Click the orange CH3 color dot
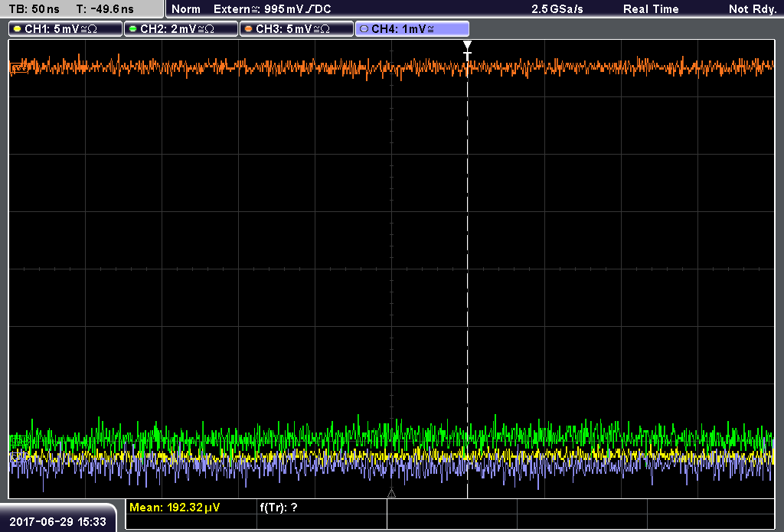 [249, 29]
